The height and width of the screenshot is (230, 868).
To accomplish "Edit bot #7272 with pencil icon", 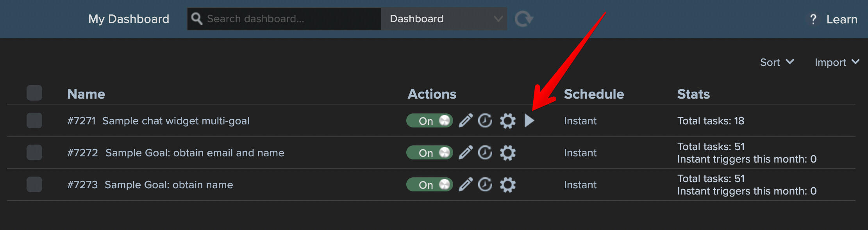I will tap(465, 153).
